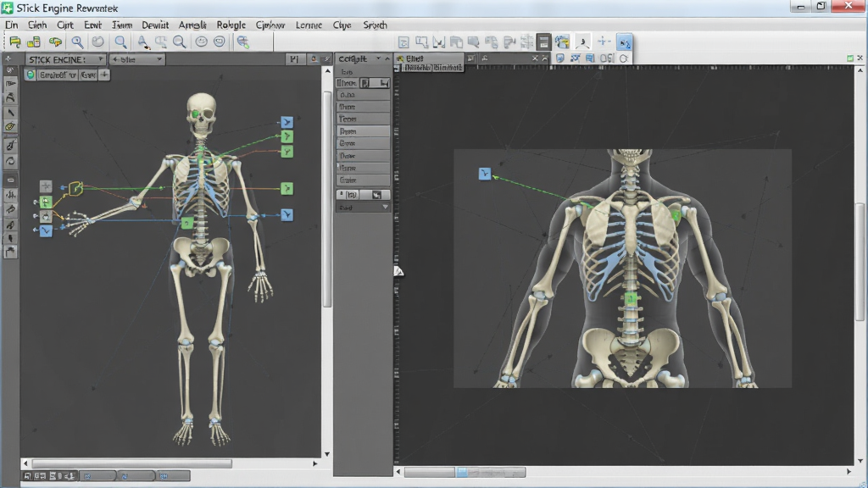Click the right panel's vertical scrollbar thumb
Screen dimensions: 868x488
click(860, 262)
